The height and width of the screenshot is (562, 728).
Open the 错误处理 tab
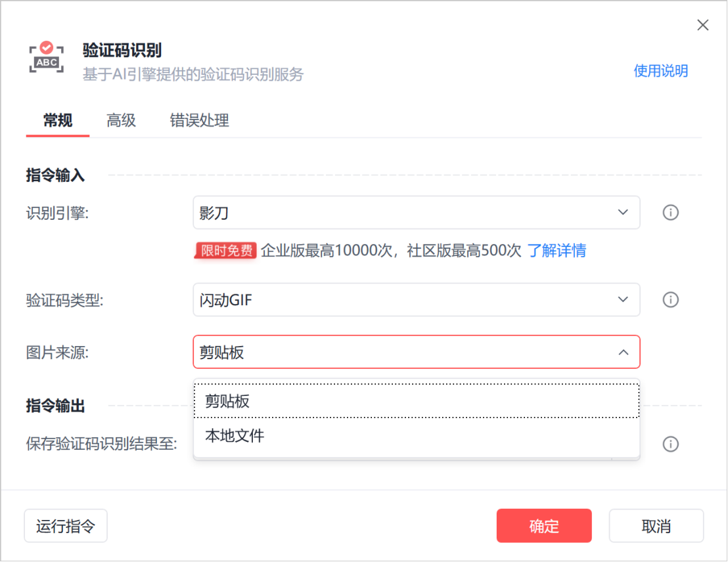(x=199, y=121)
